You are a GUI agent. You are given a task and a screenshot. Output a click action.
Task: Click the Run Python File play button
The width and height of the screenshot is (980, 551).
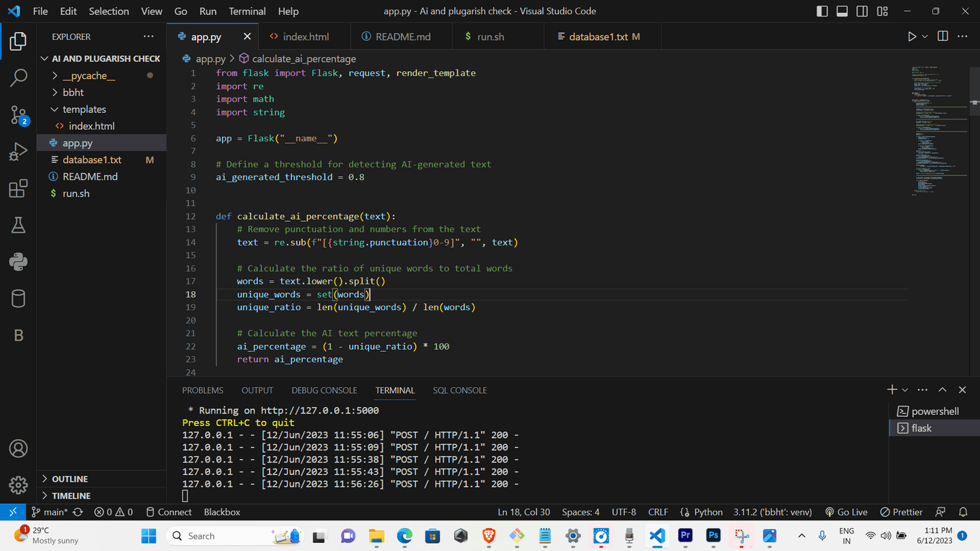912,37
